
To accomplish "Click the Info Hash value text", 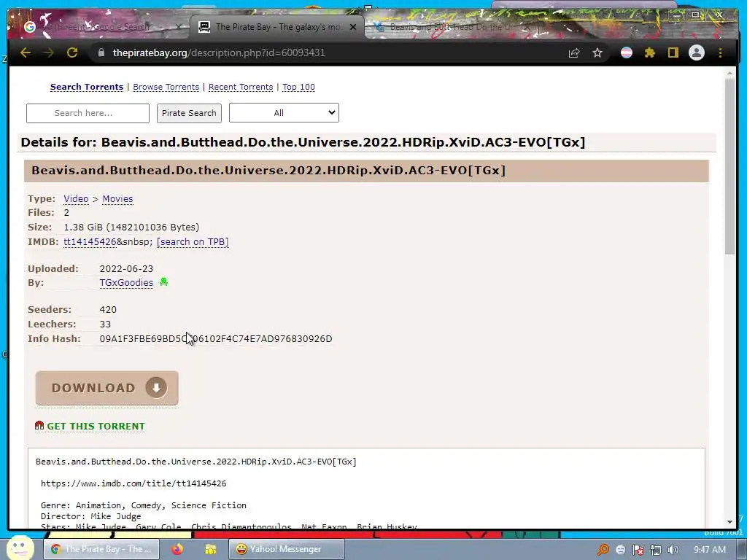I will click(216, 338).
